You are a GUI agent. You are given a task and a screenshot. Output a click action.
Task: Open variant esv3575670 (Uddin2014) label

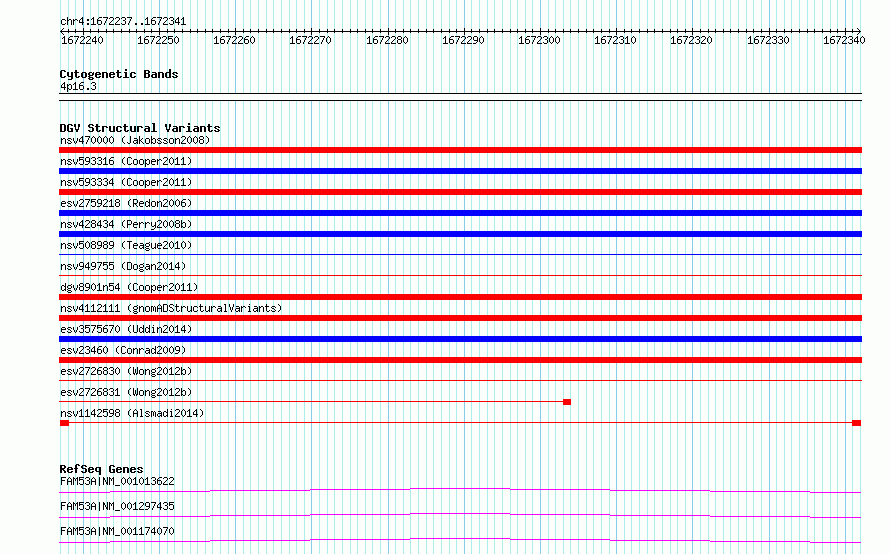click(126, 329)
